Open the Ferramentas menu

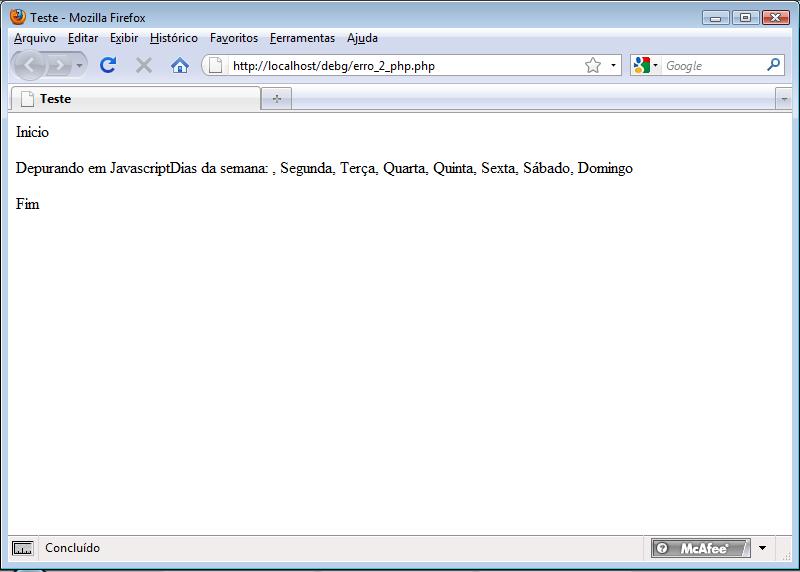(x=302, y=38)
